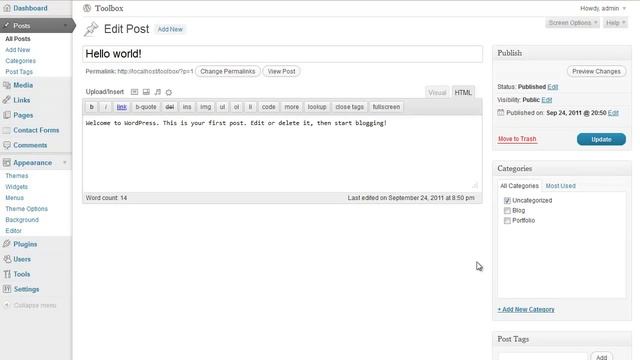Open the Screen Options dropdown
The height and width of the screenshot is (360, 640).
(x=573, y=23)
